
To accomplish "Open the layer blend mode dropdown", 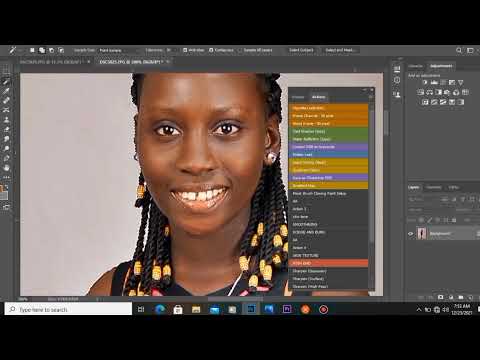I will [425, 210].
